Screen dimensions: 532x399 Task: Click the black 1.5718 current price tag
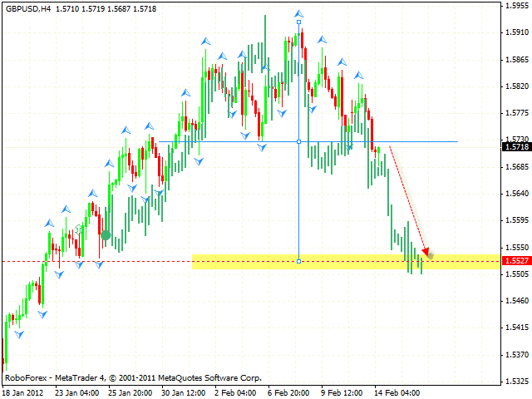pos(513,147)
